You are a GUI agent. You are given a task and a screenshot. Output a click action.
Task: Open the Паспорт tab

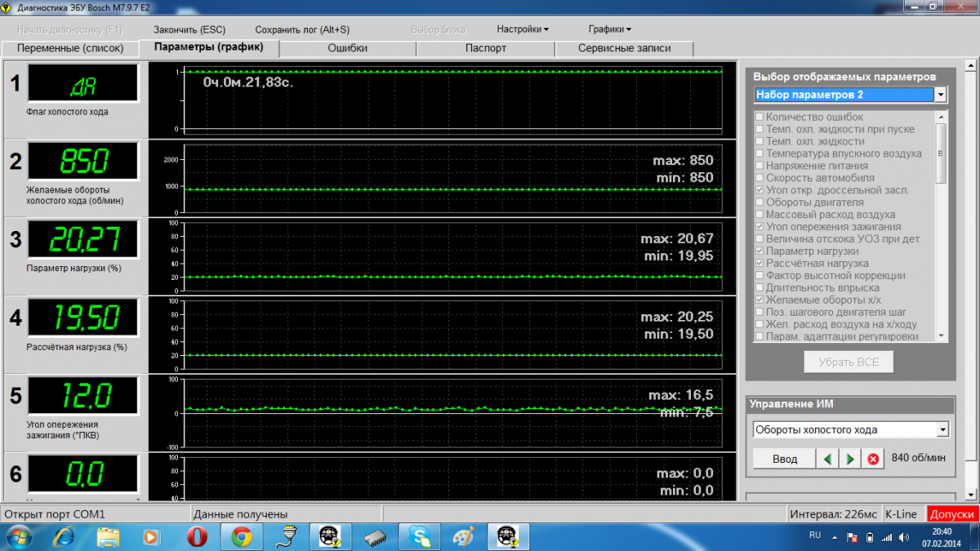click(x=486, y=48)
